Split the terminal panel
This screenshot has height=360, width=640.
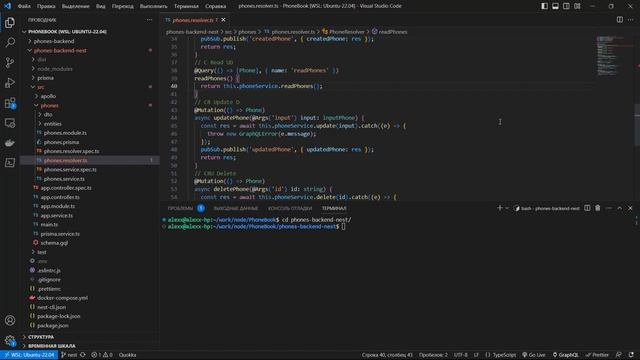[x=587, y=208]
